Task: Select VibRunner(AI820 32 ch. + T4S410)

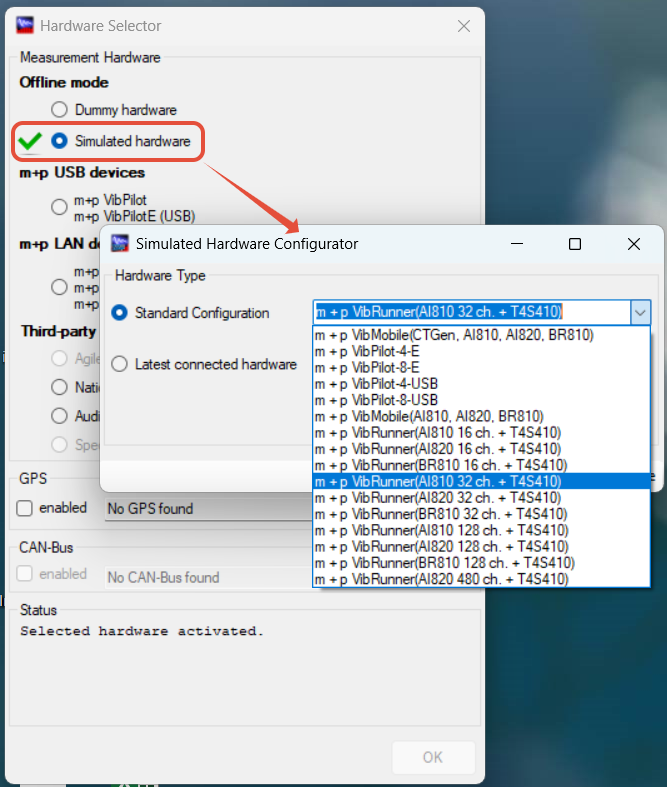Action: [481, 498]
